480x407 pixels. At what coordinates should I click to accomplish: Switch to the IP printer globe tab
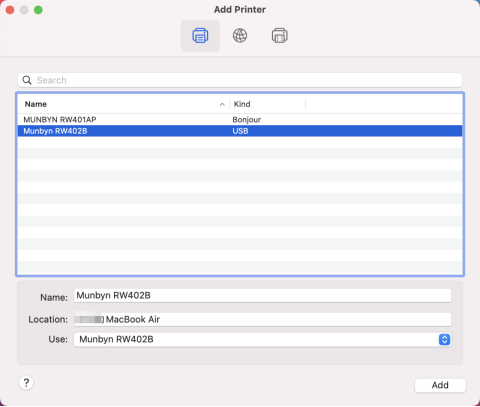pos(240,36)
